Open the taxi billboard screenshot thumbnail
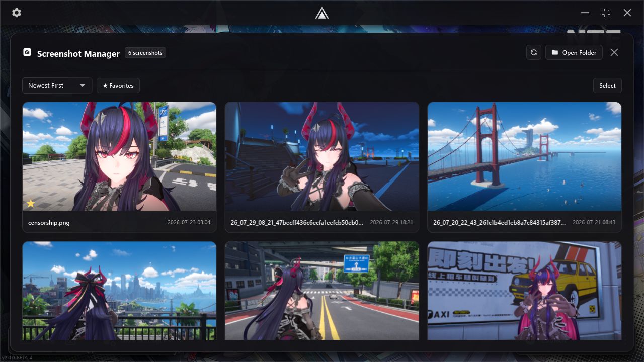This screenshot has height=362, width=644. click(x=525, y=291)
